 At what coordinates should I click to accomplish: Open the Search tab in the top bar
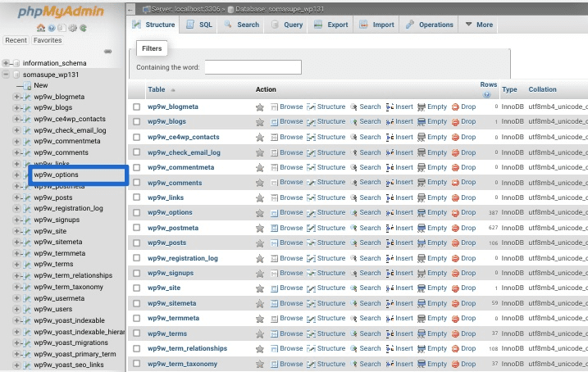(x=242, y=25)
